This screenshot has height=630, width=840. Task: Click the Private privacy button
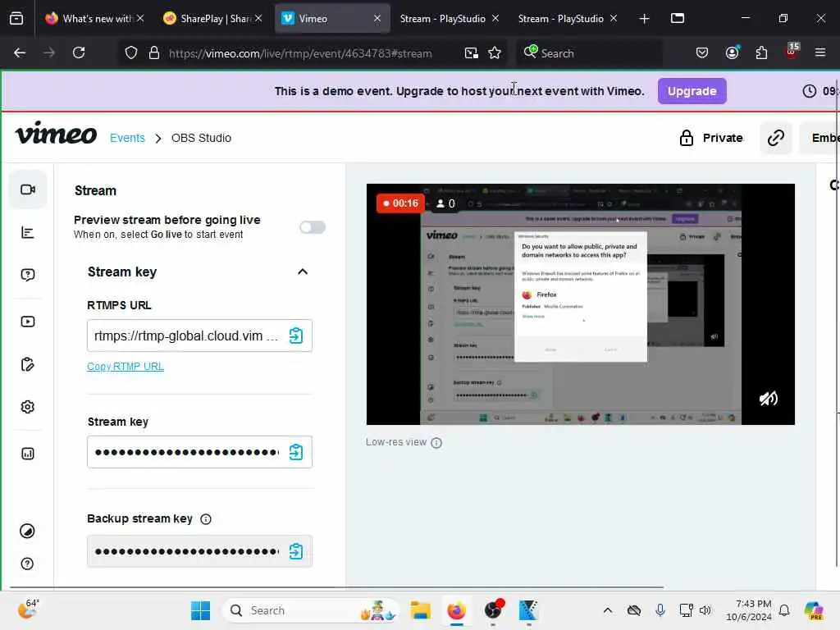coord(711,138)
